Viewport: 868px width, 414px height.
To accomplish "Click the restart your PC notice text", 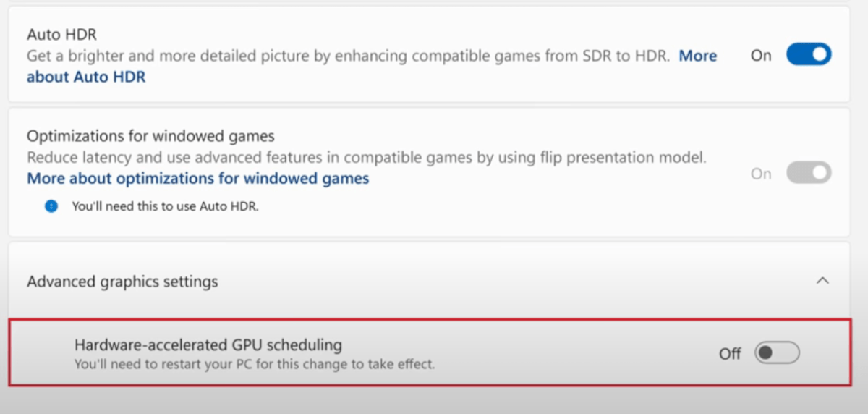I will pos(255,364).
